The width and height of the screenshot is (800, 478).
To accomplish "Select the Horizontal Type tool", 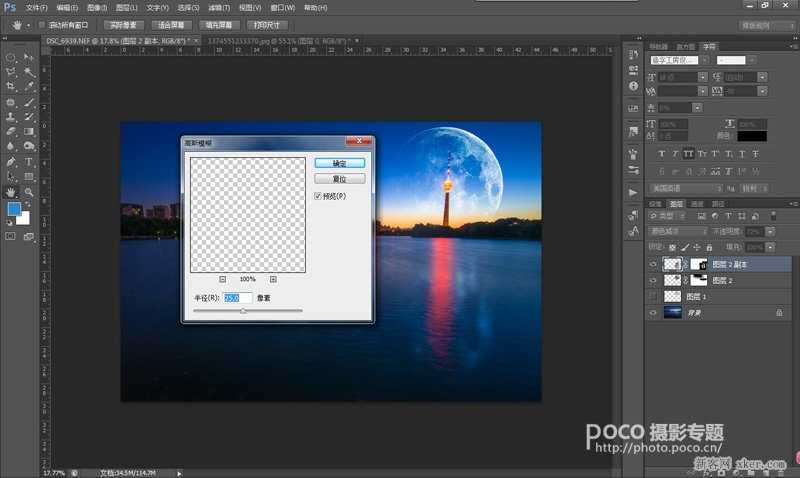I will [x=29, y=162].
